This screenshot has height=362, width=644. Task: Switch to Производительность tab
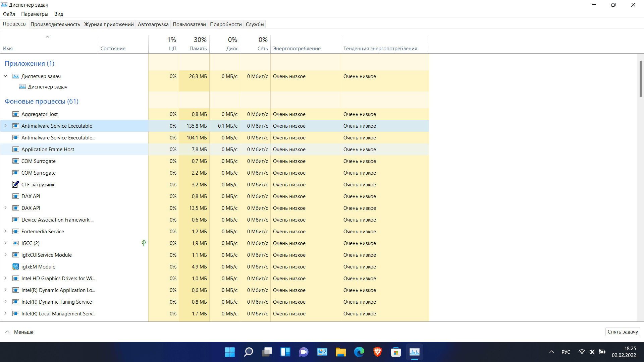(x=55, y=24)
